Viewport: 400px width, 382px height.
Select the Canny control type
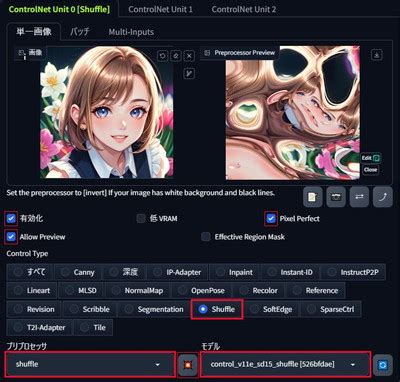click(78, 272)
